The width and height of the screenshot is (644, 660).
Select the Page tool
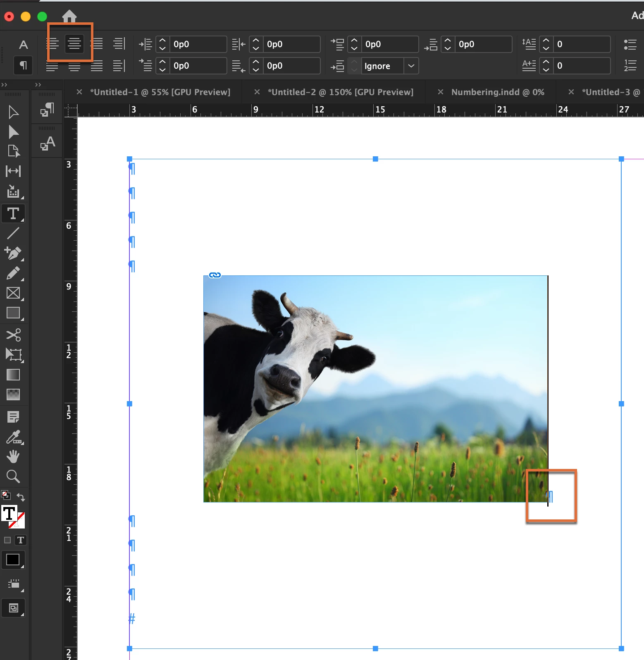point(13,151)
